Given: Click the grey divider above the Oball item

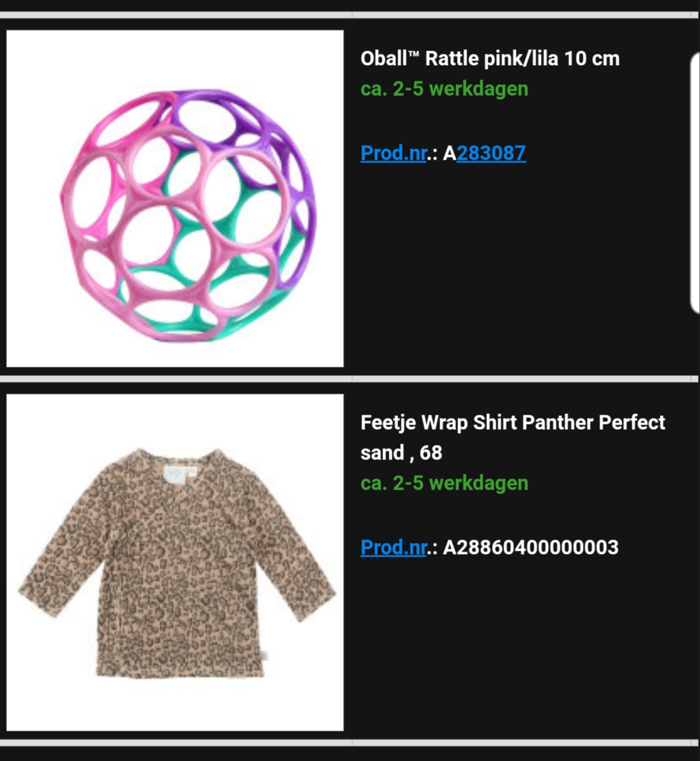Looking at the screenshot, I should pos(350,15).
